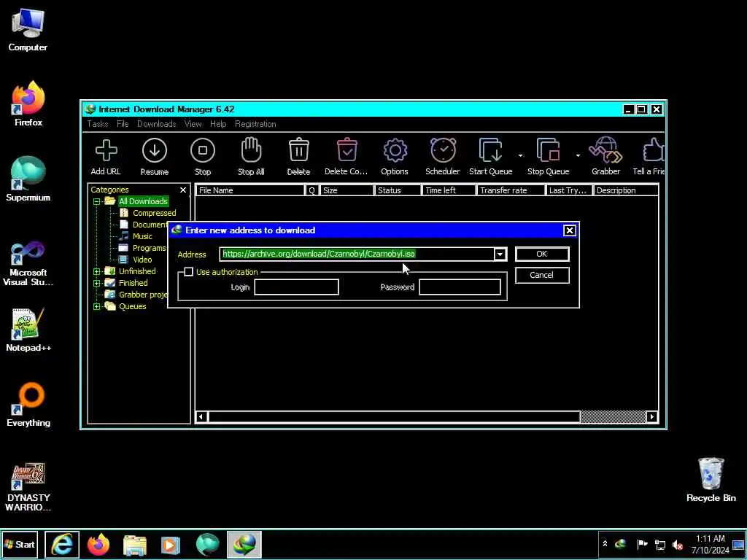Click Internet Explorer in the taskbar

[62, 544]
